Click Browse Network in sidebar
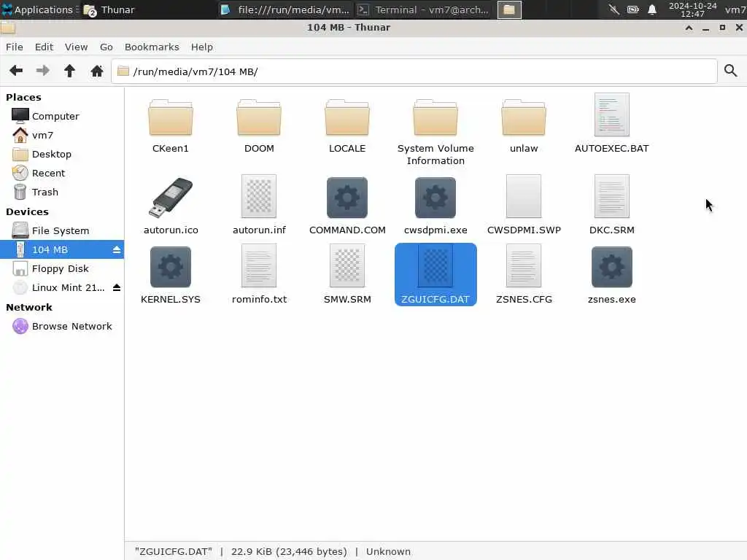 (x=62, y=326)
